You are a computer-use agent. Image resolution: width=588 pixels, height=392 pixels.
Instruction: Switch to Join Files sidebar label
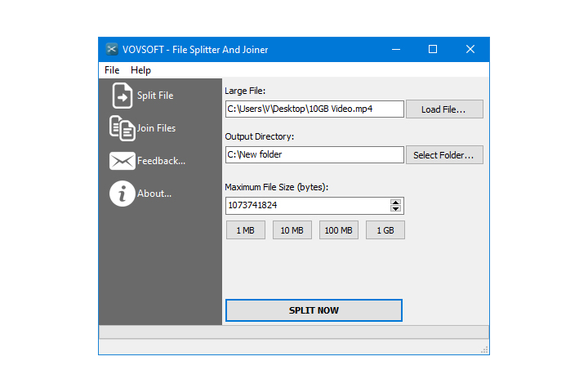tap(156, 128)
